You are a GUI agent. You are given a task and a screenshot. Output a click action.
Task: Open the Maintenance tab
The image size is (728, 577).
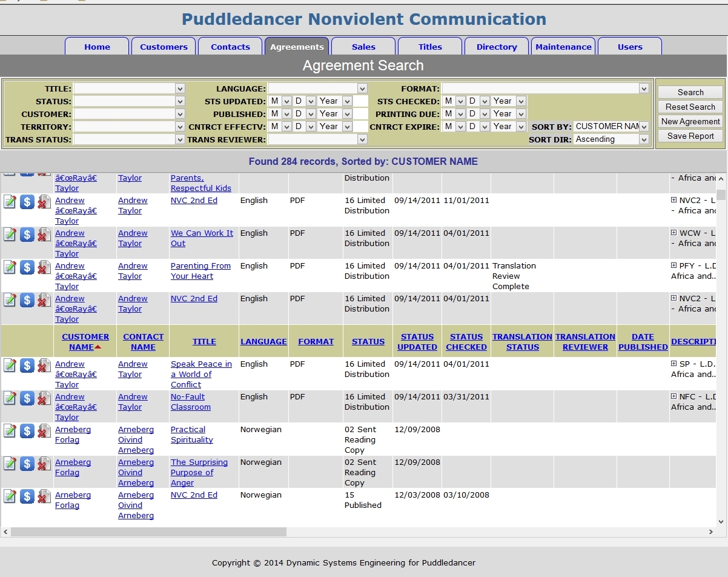click(x=563, y=47)
